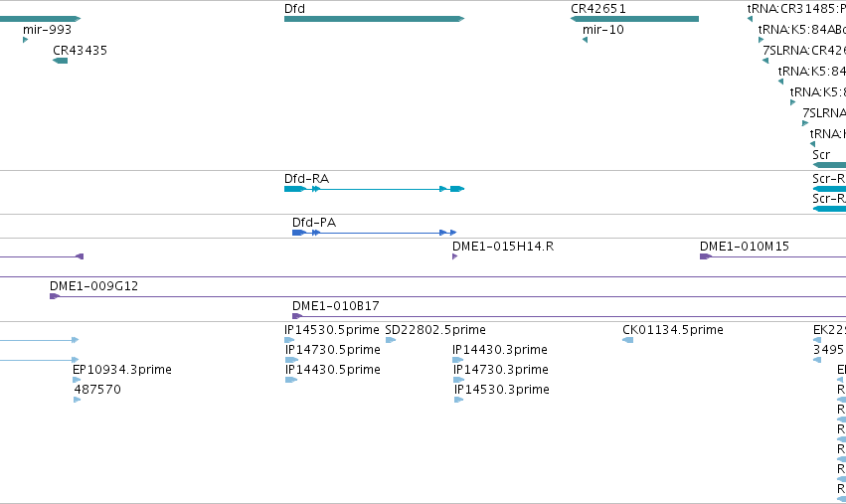Open the tRNA:CR31485 gene label
846x504 pixels.
tap(796, 9)
